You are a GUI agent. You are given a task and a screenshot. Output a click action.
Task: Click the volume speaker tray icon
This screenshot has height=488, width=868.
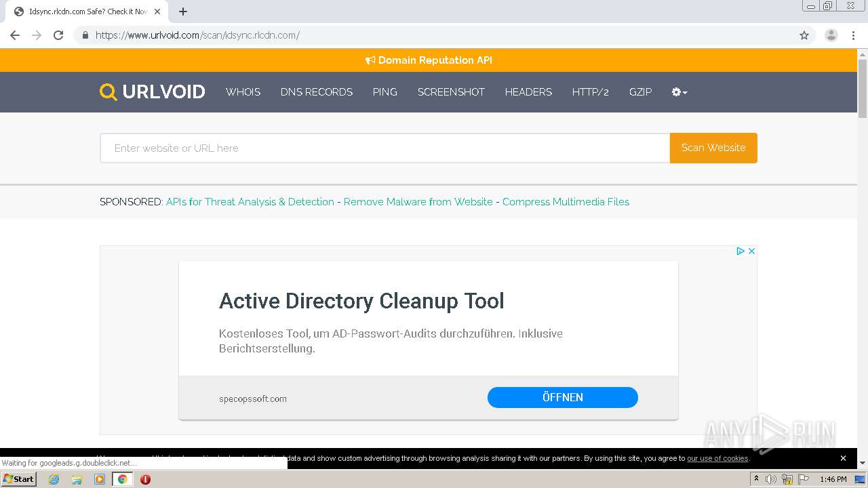(771, 479)
